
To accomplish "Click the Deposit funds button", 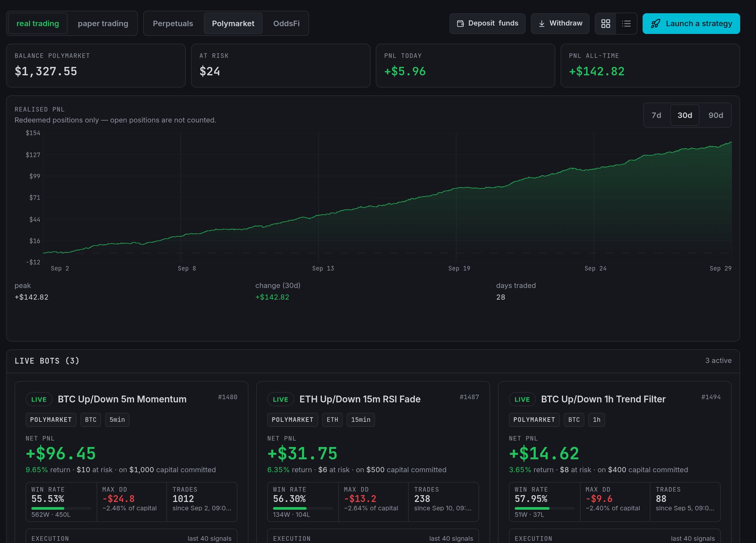I will tap(487, 23).
